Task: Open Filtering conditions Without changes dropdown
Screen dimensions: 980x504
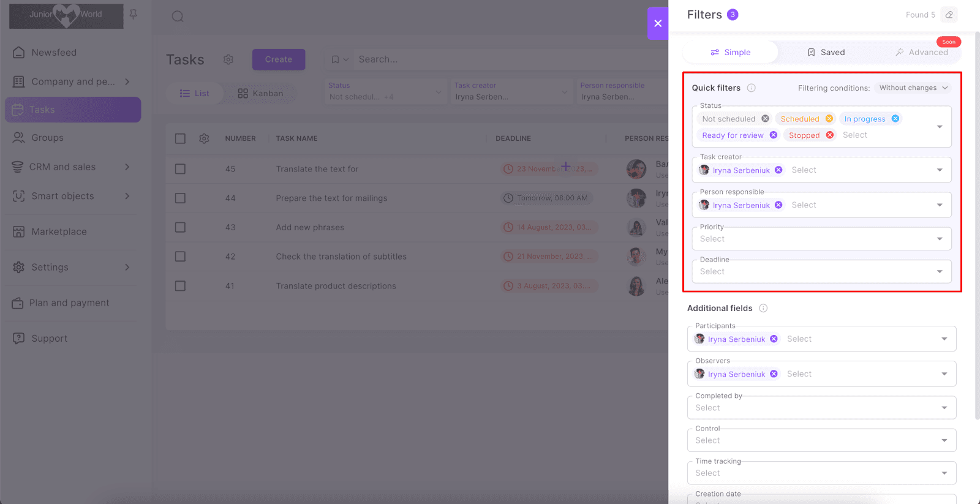Action: click(913, 88)
